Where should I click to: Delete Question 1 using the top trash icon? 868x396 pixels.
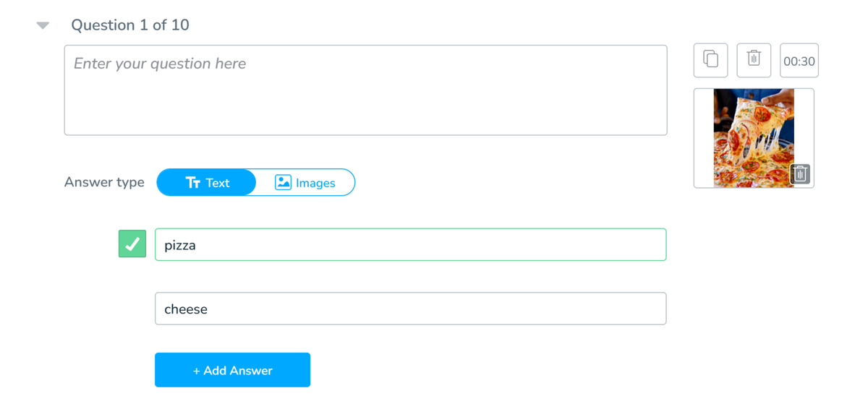click(754, 60)
